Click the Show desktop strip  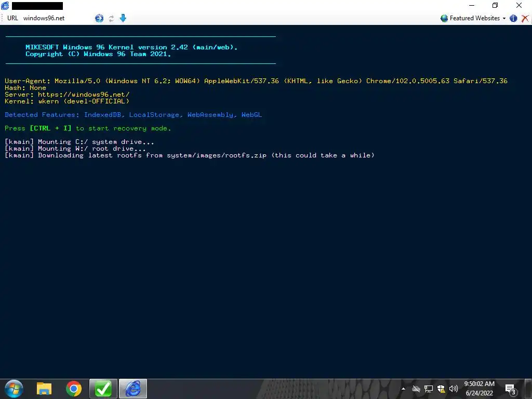528,389
